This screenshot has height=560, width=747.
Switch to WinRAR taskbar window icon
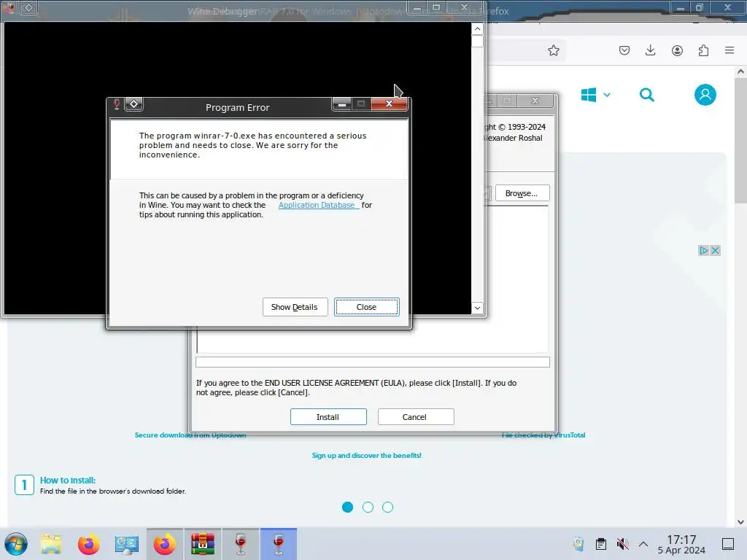(203, 544)
